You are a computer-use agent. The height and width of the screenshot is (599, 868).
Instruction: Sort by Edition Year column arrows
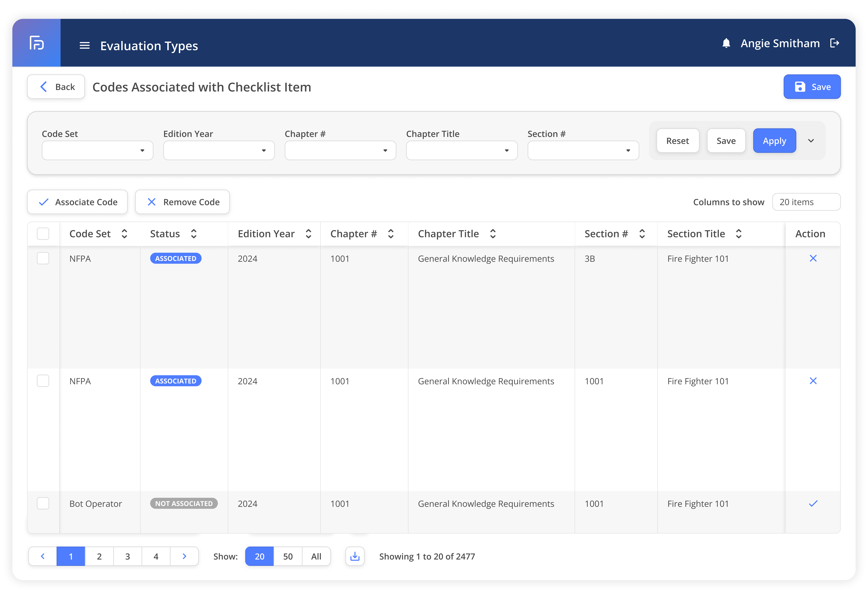[309, 234]
